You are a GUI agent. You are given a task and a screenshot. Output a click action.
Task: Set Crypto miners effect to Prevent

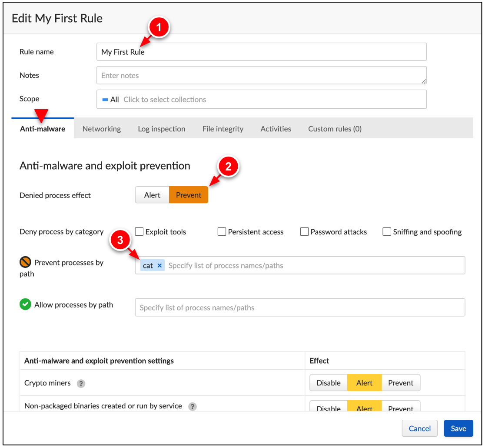tap(401, 383)
